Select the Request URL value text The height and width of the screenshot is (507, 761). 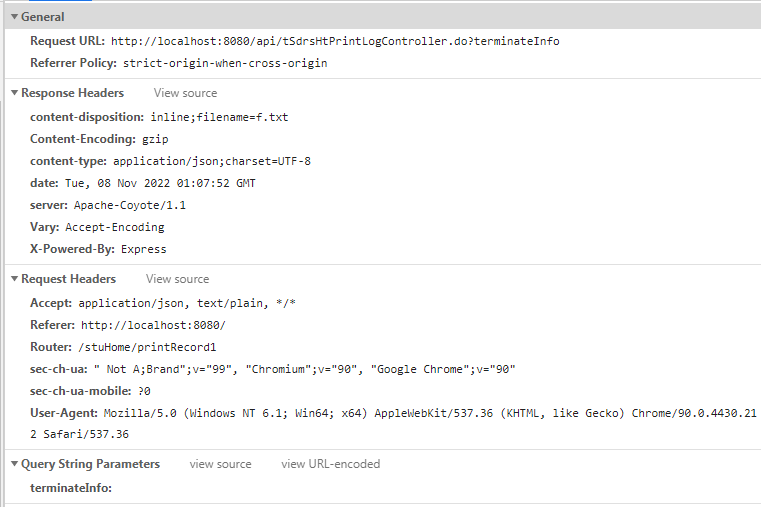[335, 41]
